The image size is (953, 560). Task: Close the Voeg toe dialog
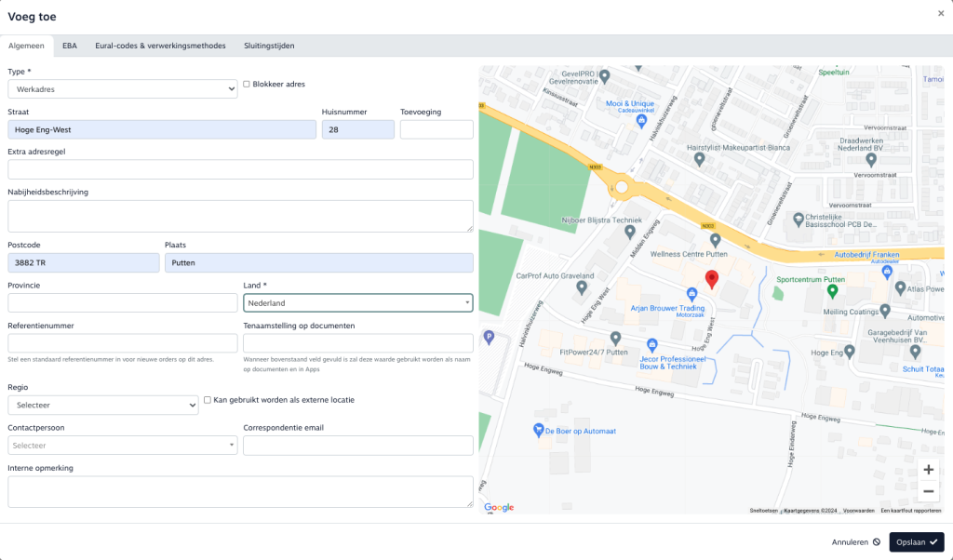click(941, 14)
